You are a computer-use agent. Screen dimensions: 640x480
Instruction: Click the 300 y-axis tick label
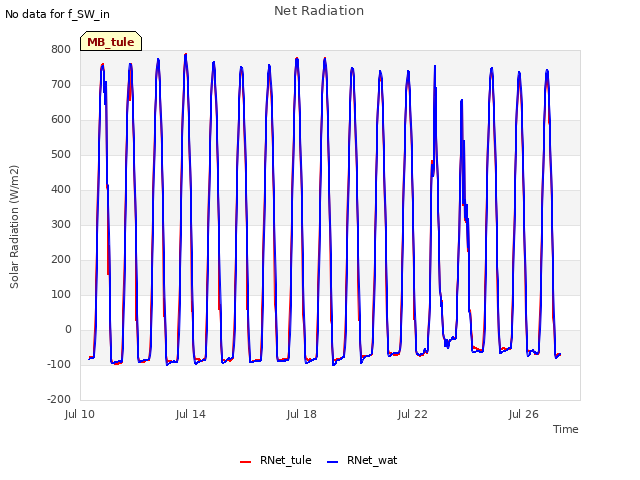[61, 224]
